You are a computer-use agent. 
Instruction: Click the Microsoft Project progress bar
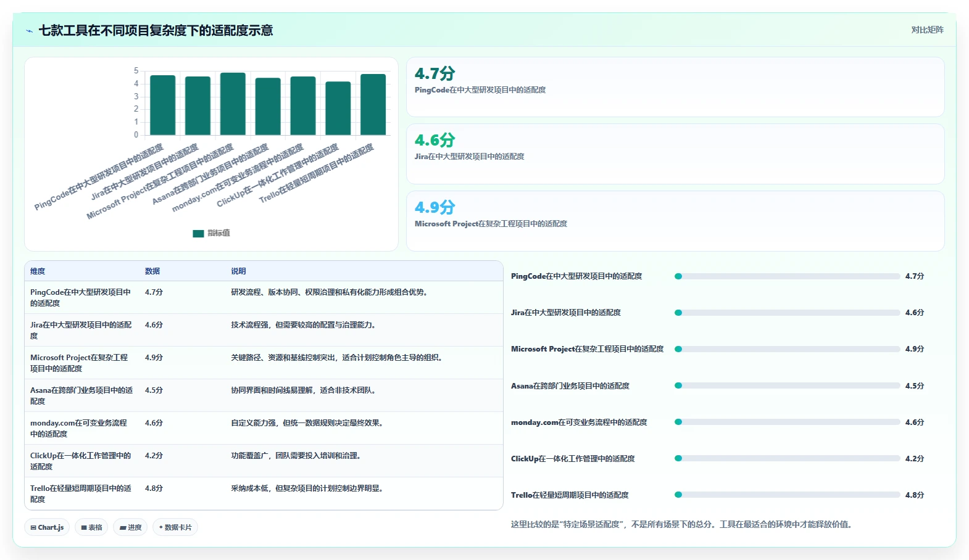(x=787, y=349)
